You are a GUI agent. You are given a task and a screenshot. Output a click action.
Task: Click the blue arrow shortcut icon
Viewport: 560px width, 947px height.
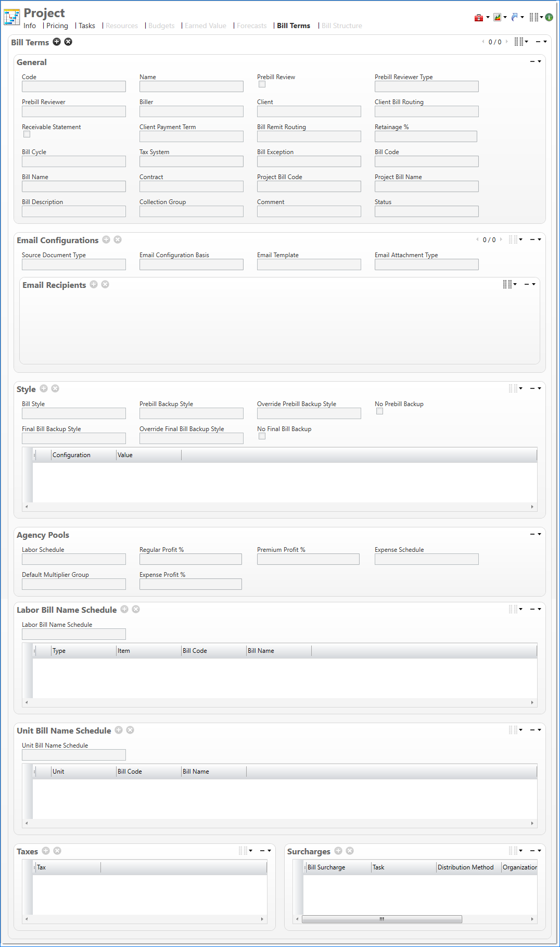(515, 18)
